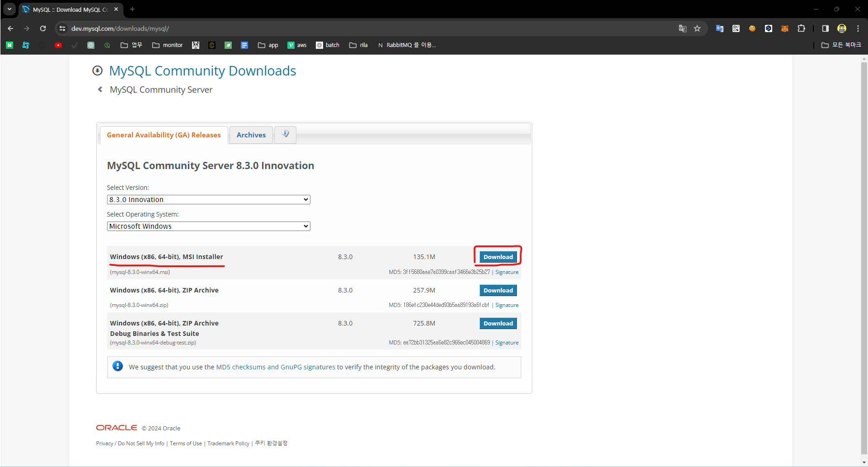The height and width of the screenshot is (467, 868).
Task: Expand the app bookmark folder
Action: [268, 45]
